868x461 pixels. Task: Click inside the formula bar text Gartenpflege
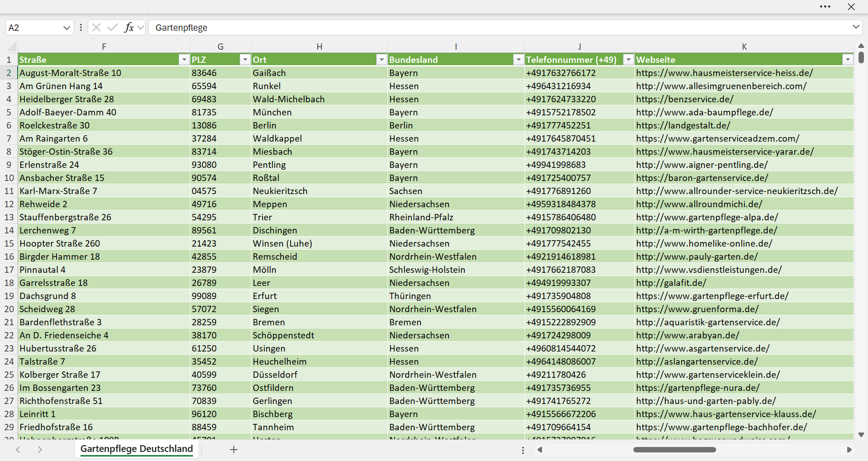[x=181, y=28]
